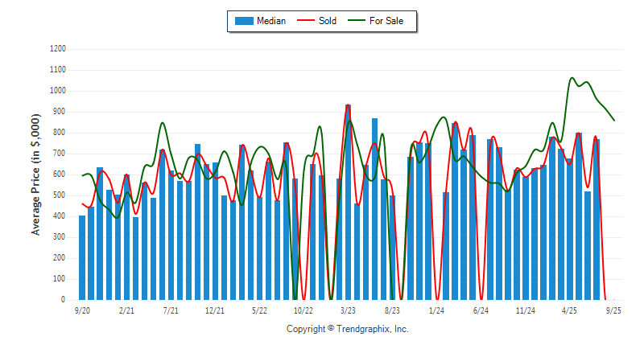Image resolution: width=644 pixels, height=349 pixels.
Task: Toggle the Median series via its legend label
Action: [x=270, y=21]
